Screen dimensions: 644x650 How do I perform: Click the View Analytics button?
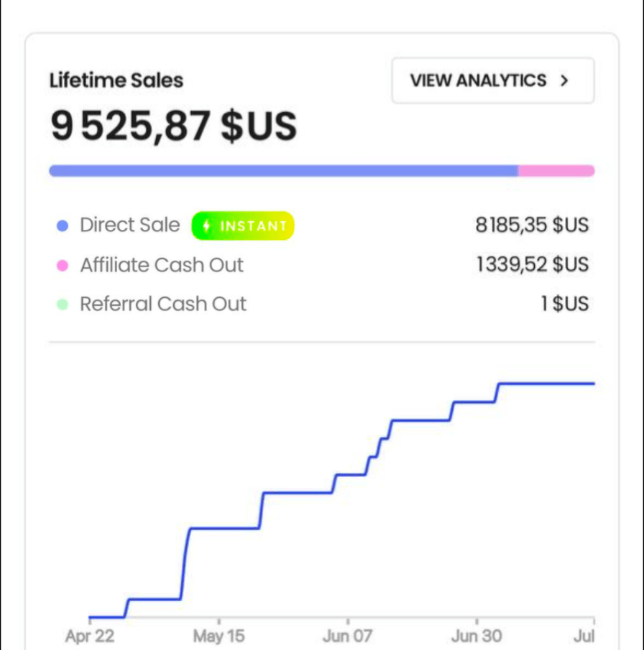point(492,80)
